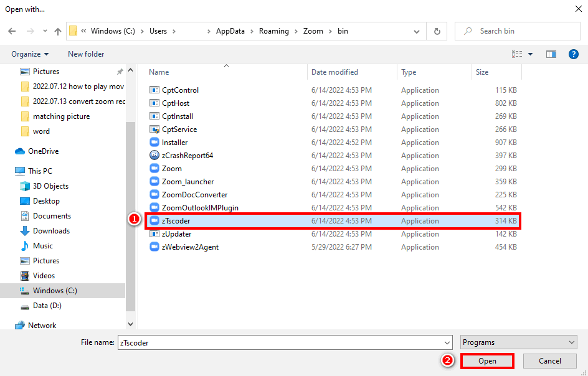
Task: Click the blue Help question mark icon
Action: pos(574,54)
